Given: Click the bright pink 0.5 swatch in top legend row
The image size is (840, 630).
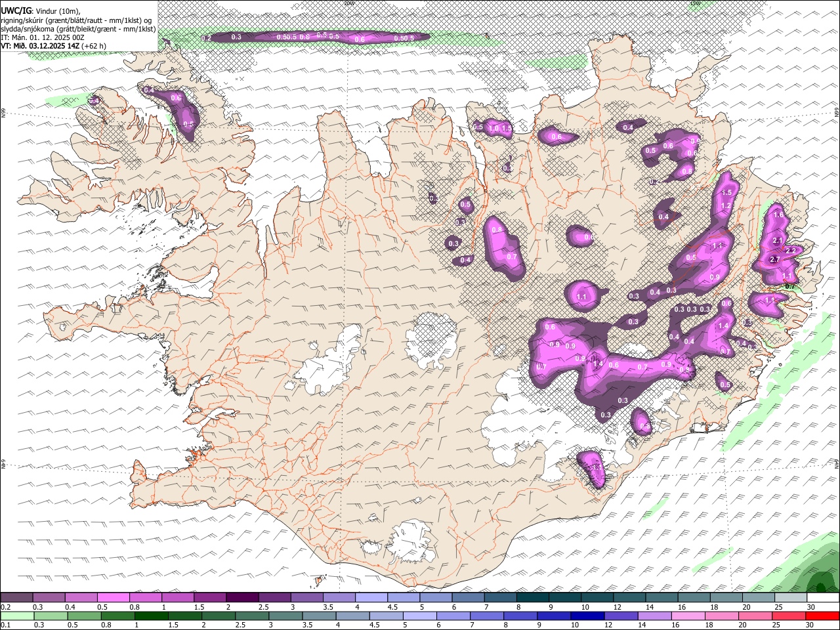Looking at the screenshot, I should [x=114, y=598].
